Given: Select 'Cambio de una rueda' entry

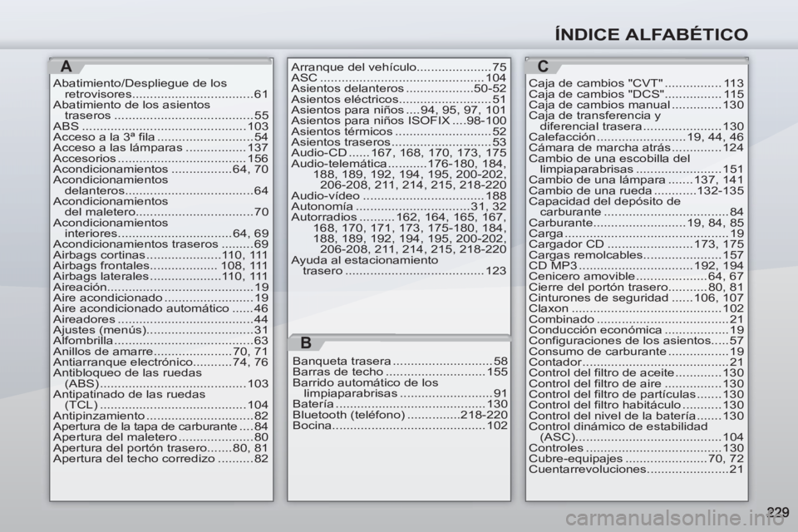Looking at the screenshot, I should click(x=636, y=190).
